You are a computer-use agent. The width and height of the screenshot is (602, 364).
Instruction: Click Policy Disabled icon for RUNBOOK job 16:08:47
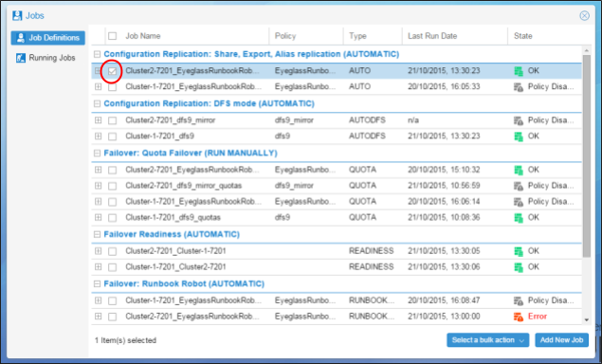[x=519, y=300]
